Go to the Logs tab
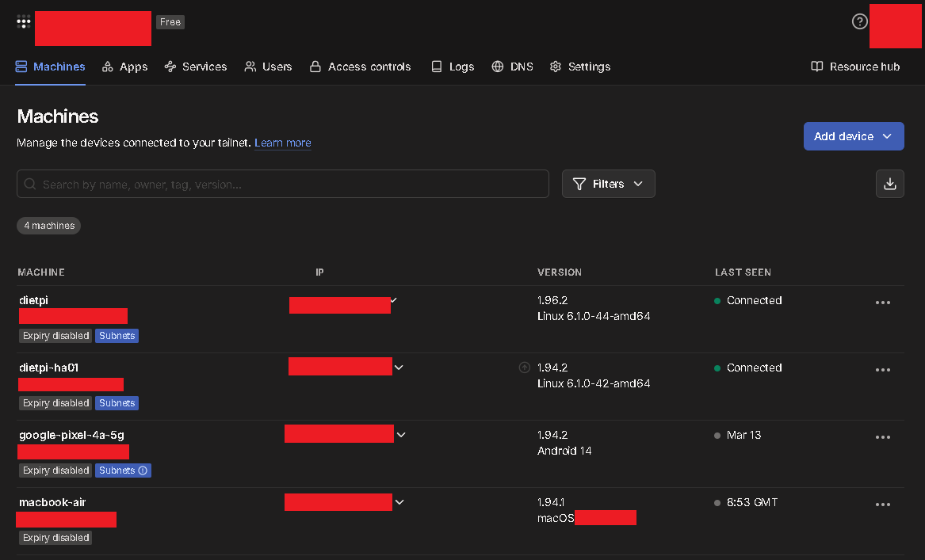This screenshot has width=925, height=560. pos(452,67)
